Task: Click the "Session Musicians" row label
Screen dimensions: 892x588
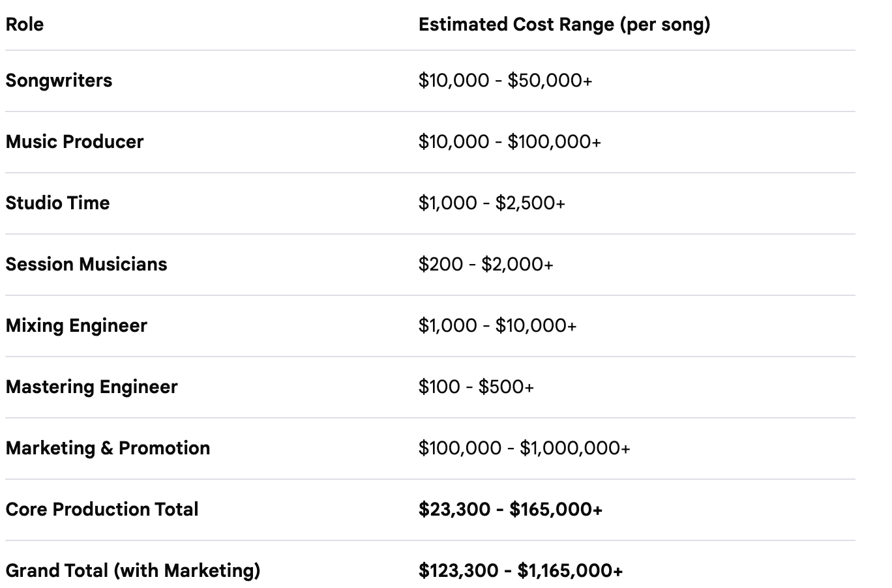Action: point(86,265)
